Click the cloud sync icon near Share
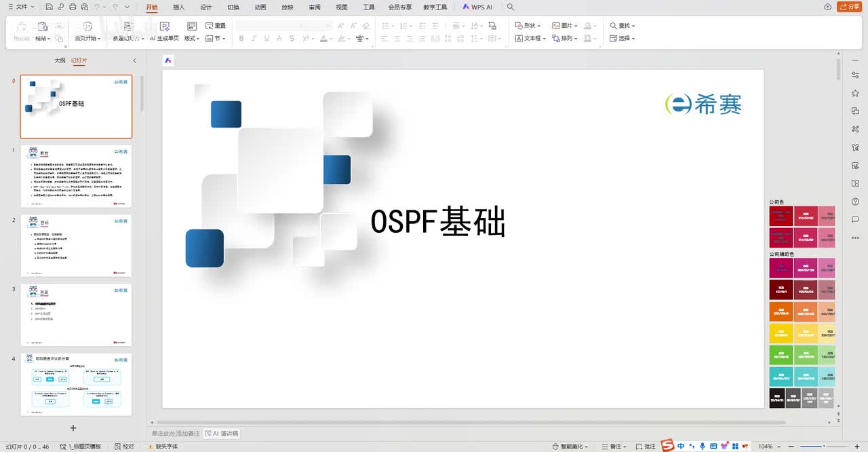Viewport: 868px width, 452px height. tap(827, 7)
